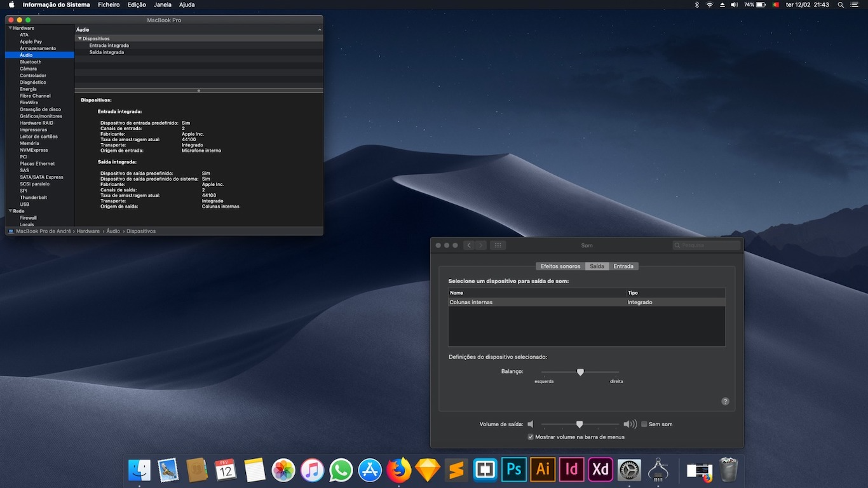This screenshot has width=868, height=488.
Task: Go back using the Som window back arrow
Action: tap(470, 245)
